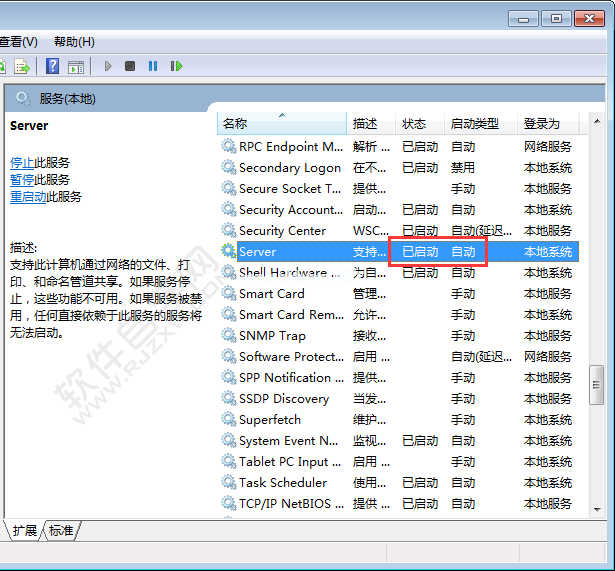Click the Export List toolbar icon
This screenshot has height=571, width=615.
(22, 66)
